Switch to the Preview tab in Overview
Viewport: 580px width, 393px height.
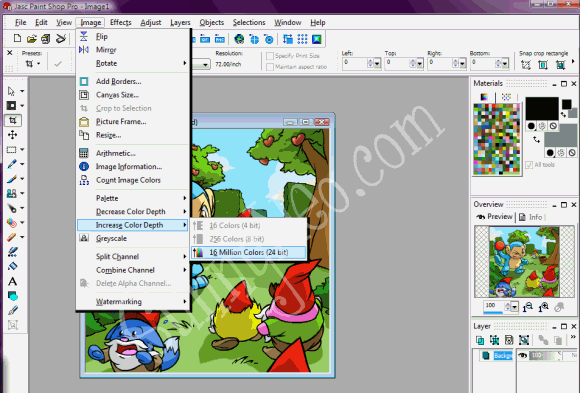(x=495, y=217)
